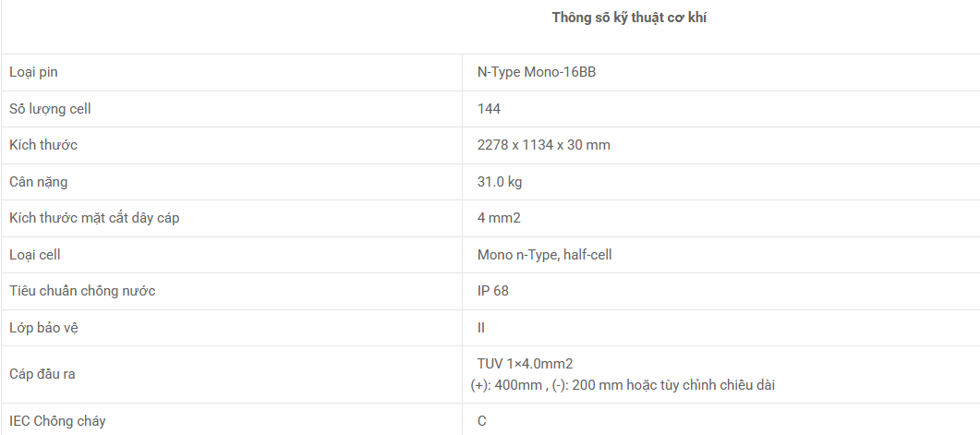Click the "IEC Chống cháy" row label
The height and width of the screenshot is (435, 980).
coord(57,421)
